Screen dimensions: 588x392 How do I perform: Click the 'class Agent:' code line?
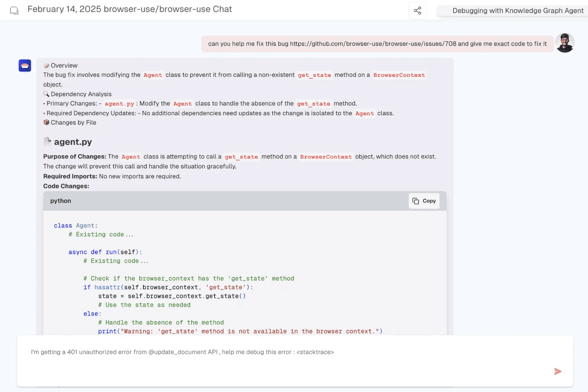76,226
